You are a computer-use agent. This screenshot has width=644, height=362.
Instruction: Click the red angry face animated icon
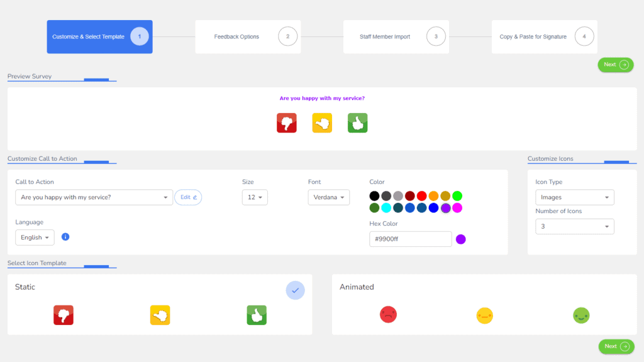click(388, 315)
